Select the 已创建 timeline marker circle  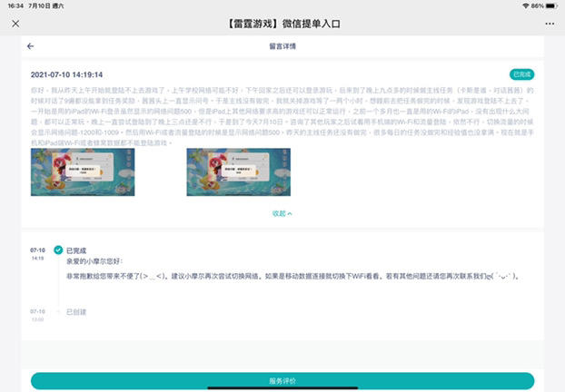(58, 312)
